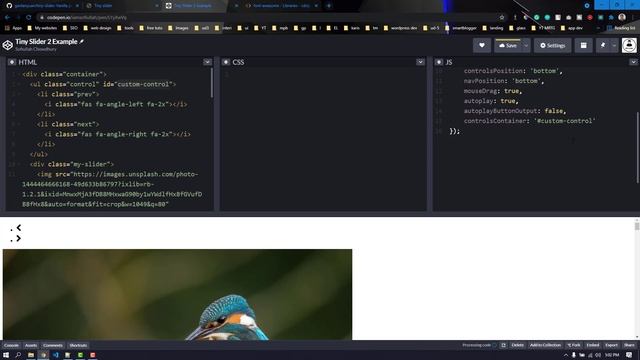Viewport: 640px width, 360px height.
Task: Share this pen
Action: 629,345
